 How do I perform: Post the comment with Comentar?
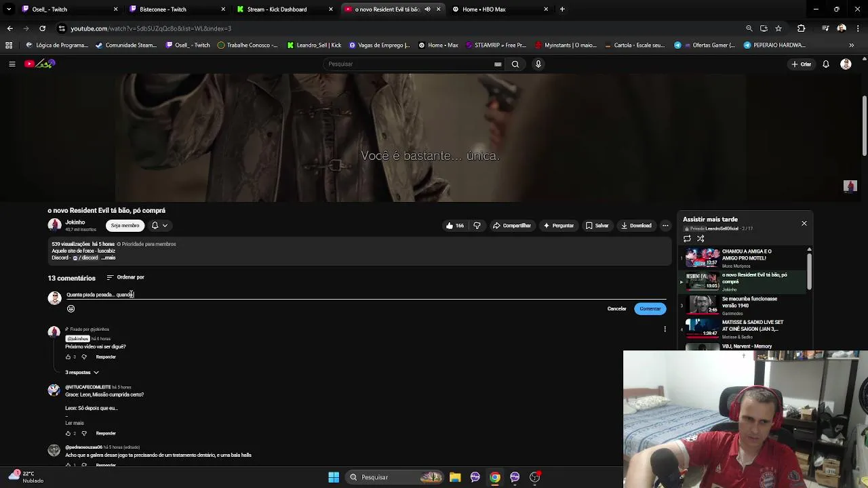coord(650,309)
